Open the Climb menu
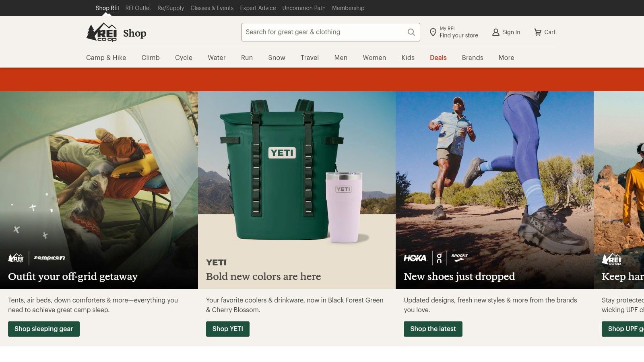 [x=151, y=58]
